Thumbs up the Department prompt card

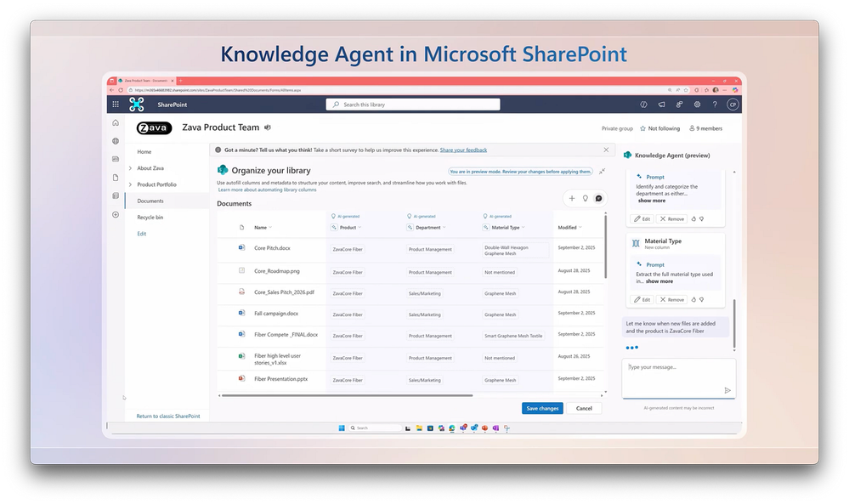(x=693, y=219)
